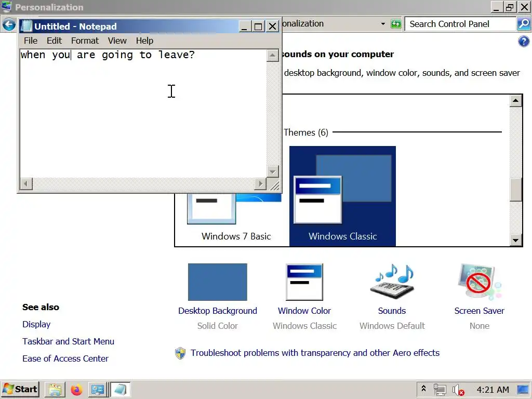Click the Personalization window title icon
Viewport: 532px width, 399px height.
coord(7,6)
